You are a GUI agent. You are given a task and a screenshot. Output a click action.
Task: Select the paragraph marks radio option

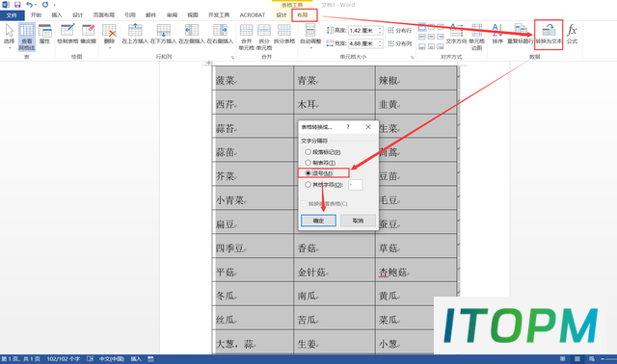pos(308,152)
